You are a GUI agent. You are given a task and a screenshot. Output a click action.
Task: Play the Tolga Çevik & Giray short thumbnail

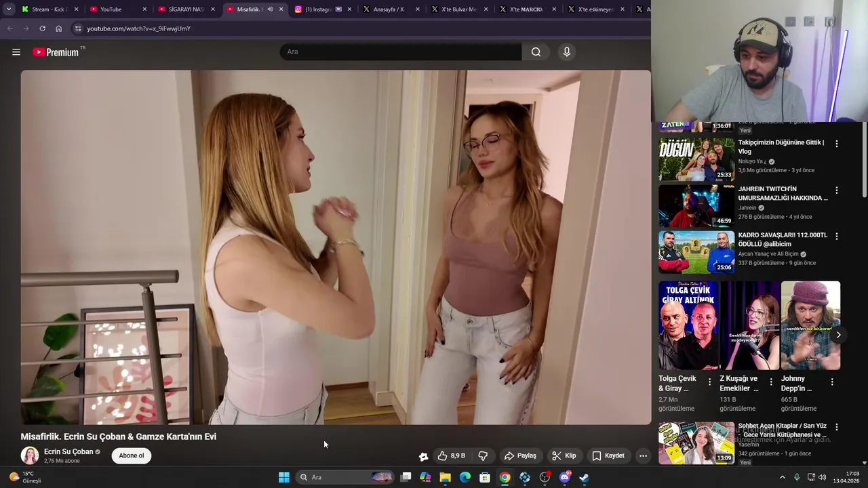pyautogui.click(x=688, y=325)
